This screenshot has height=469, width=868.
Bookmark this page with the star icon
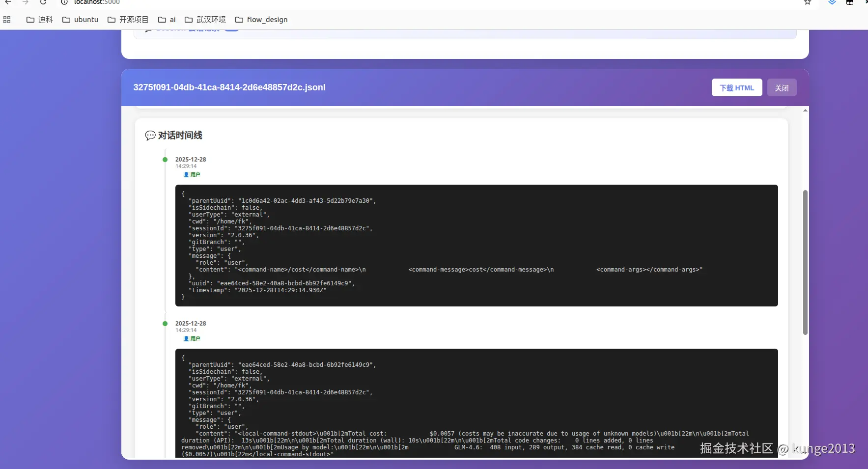(x=808, y=2)
